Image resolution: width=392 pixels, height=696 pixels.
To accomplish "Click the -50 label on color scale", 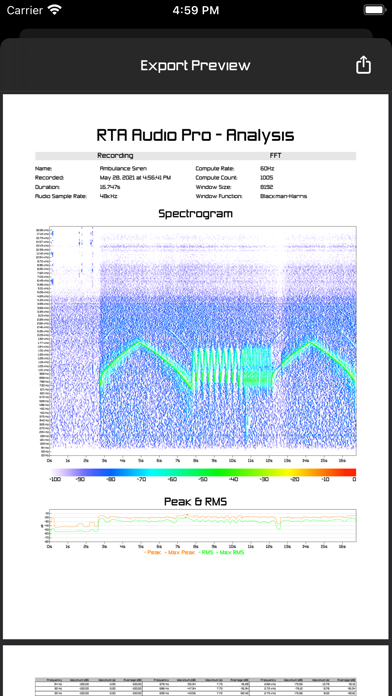I will coord(202,479).
